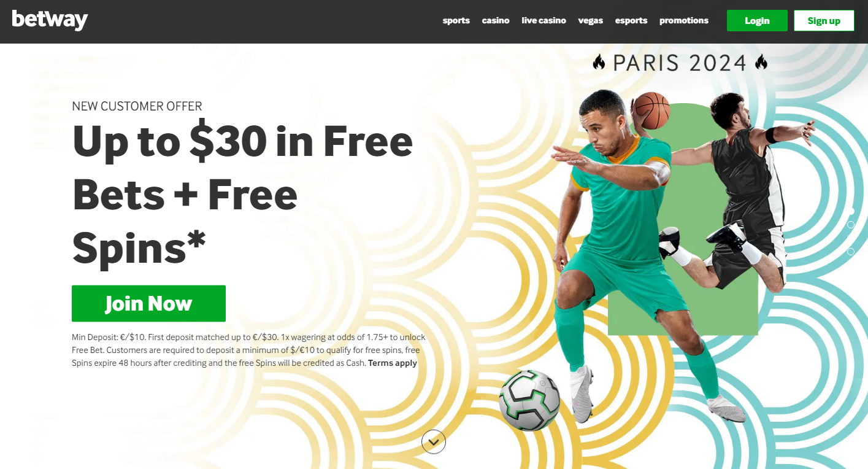This screenshot has height=469, width=868.
Task: Click the betway logo
Action: pyautogui.click(x=50, y=20)
